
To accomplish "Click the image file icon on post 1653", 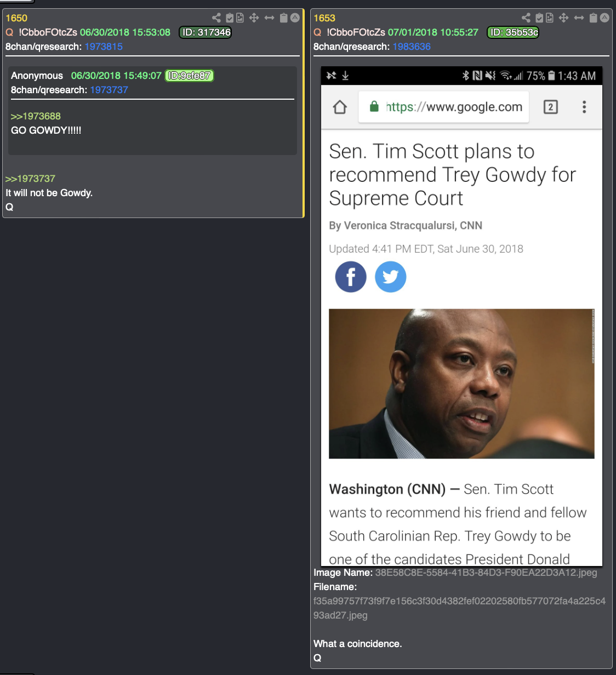I will tap(550, 18).
